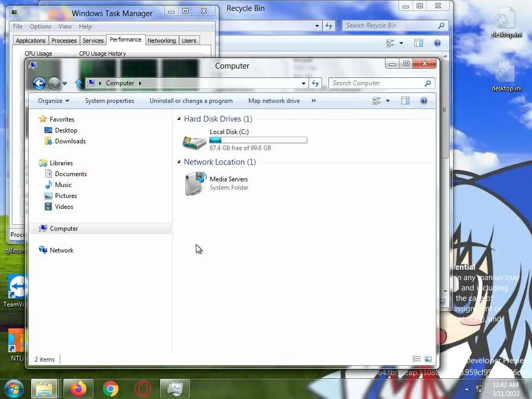Image resolution: width=532 pixels, height=399 pixels.
Task: Select Computer in navigation pane
Action: pos(100,229)
